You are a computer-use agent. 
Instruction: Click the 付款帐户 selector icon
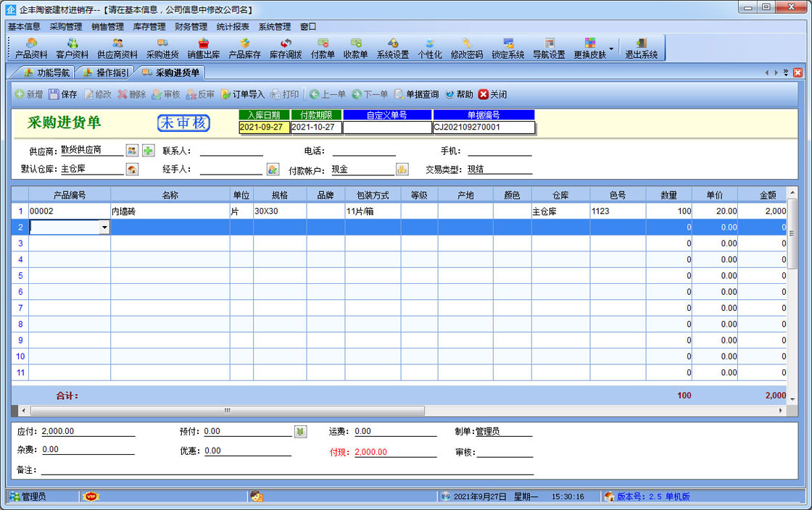(402, 170)
